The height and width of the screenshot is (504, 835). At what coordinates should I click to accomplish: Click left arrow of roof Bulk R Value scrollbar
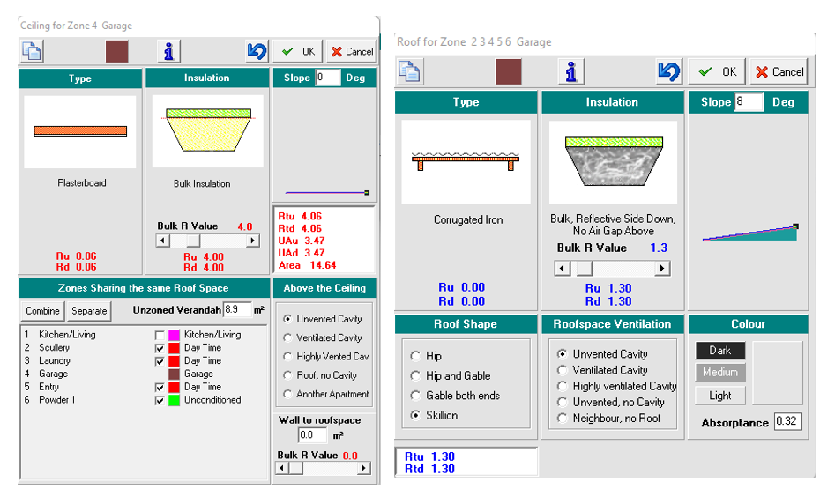(x=561, y=269)
